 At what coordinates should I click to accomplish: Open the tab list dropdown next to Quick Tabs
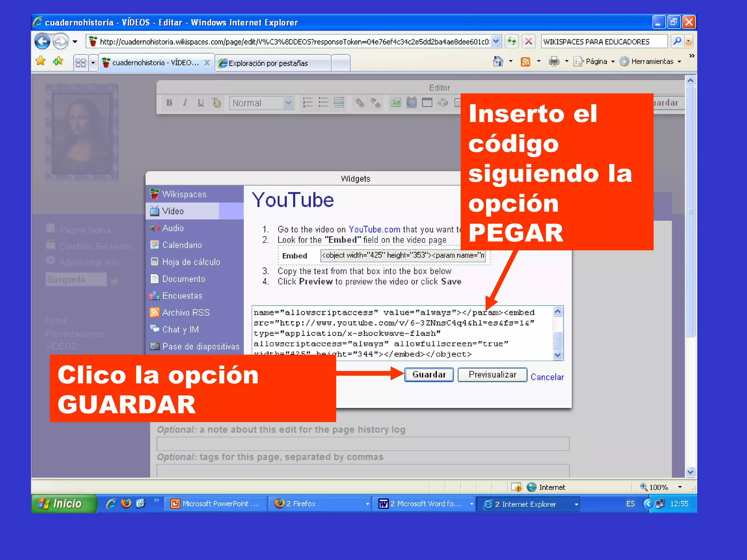pyautogui.click(x=93, y=63)
